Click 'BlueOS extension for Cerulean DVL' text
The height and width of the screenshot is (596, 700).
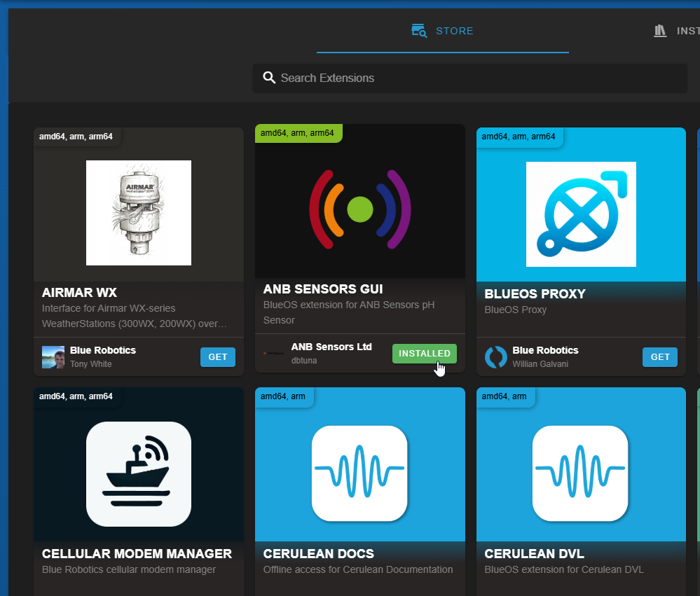564,569
